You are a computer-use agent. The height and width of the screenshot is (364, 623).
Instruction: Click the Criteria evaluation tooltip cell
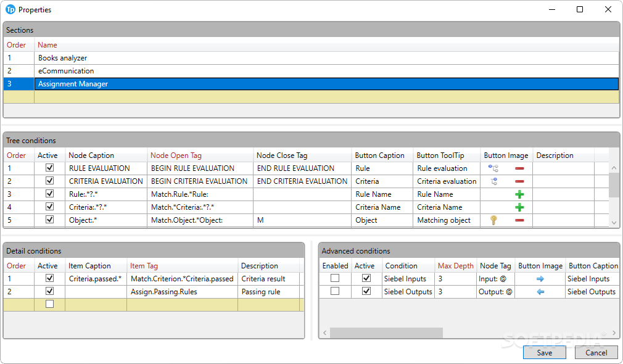pyautogui.click(x=447, y=181)
